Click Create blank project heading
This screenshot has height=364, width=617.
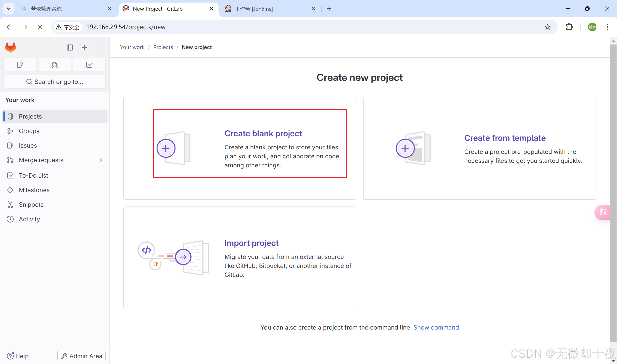(263, 134)
